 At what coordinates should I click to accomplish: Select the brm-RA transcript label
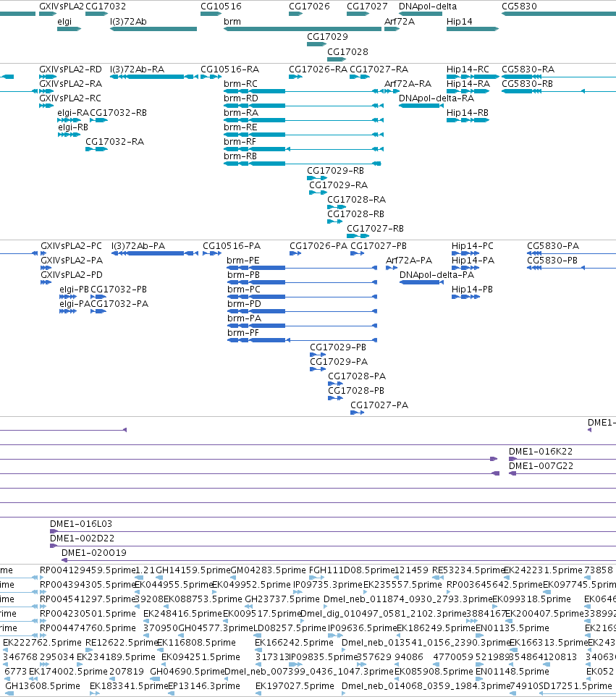(x=241, y=113)
